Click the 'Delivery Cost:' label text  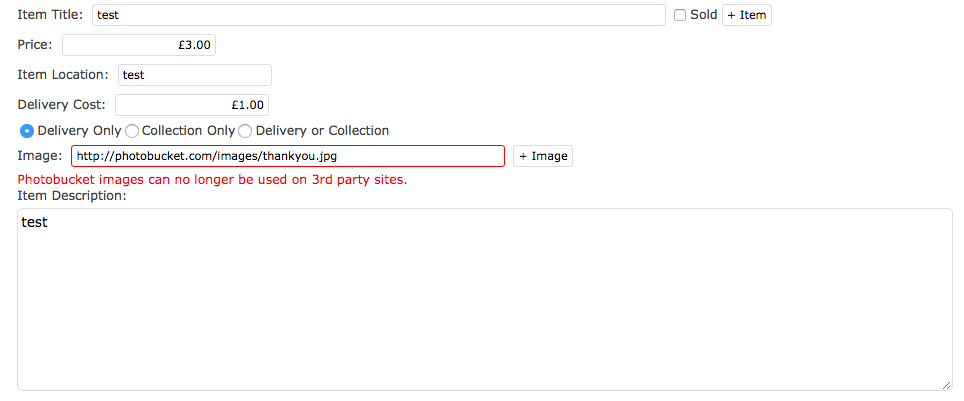click(x=62, y=105)
